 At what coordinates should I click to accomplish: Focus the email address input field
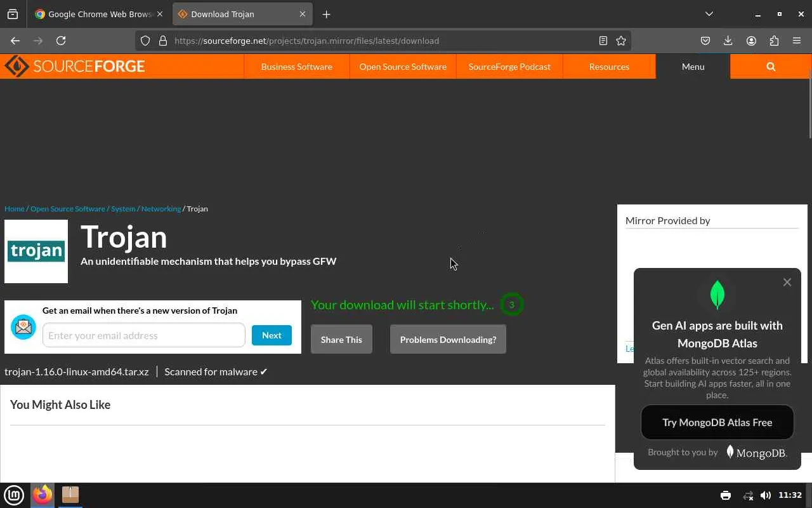tap(144, 335)
